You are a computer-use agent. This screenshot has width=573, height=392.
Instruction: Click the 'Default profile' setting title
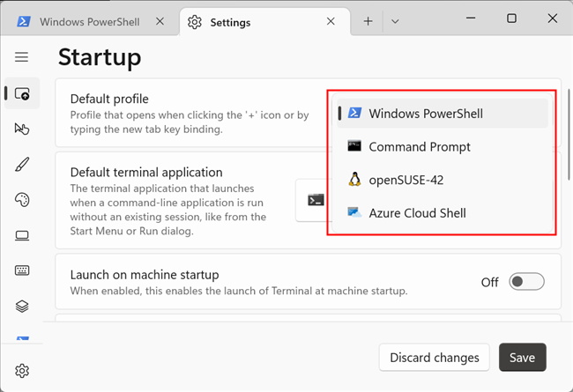[x=109, y=99]
